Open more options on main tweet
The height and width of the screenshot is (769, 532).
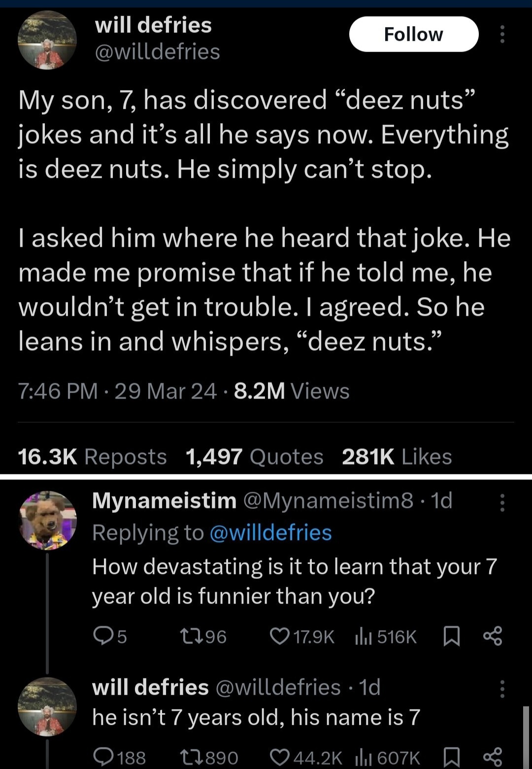502,34
